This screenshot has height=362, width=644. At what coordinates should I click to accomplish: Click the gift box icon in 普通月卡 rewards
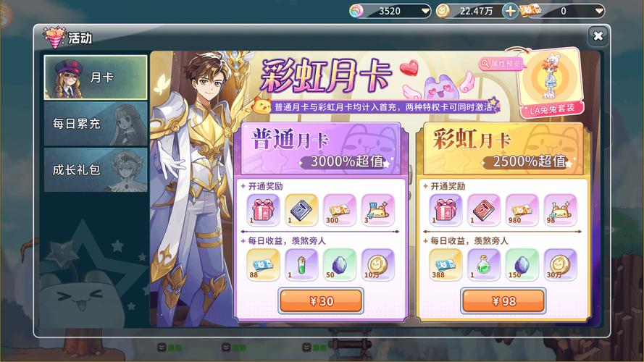pyautogui.click(x=263, y=210)
